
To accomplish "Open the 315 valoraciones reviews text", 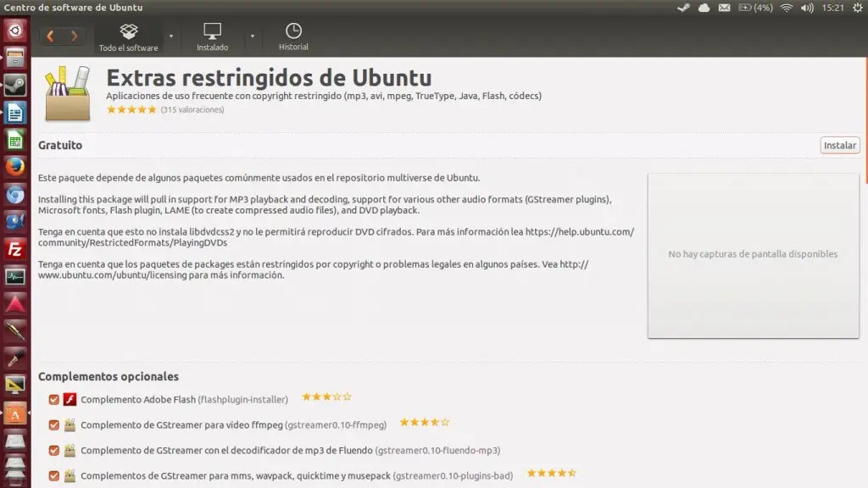I will pyautogui.click(x=192, y=109).
